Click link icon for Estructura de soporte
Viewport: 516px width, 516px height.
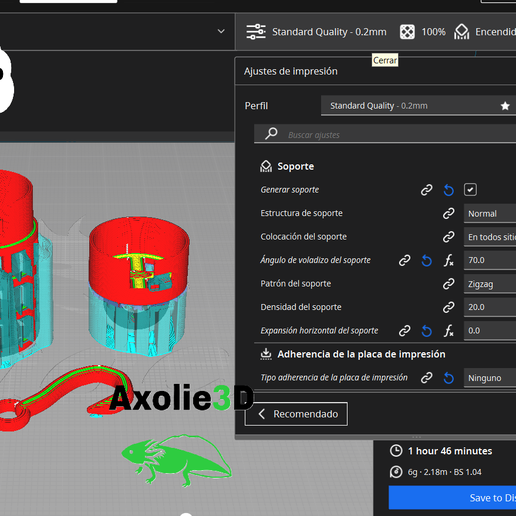point(449,213)
